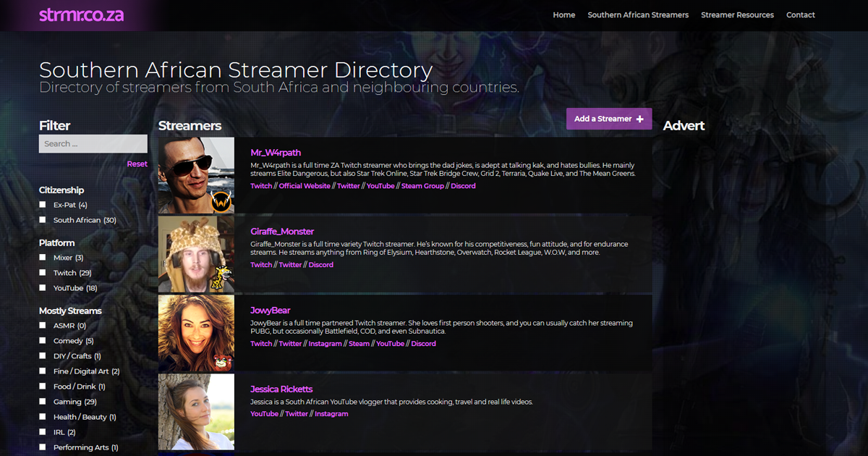Reset the search filters

(x=137, y=164)
